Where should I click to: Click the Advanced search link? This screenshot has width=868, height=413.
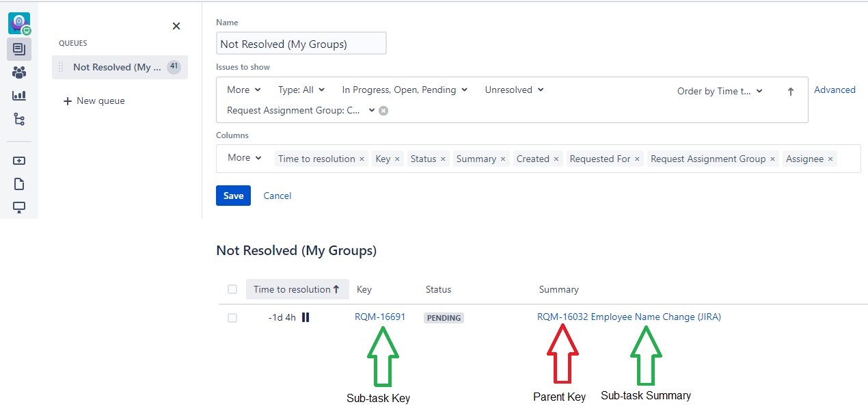835,90
